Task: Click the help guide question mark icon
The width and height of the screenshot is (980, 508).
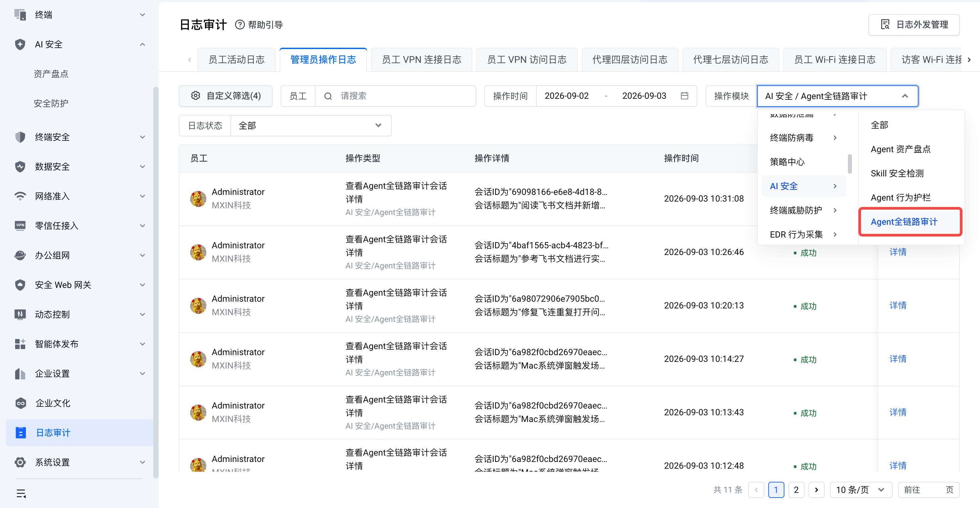Action: (240, 25)
